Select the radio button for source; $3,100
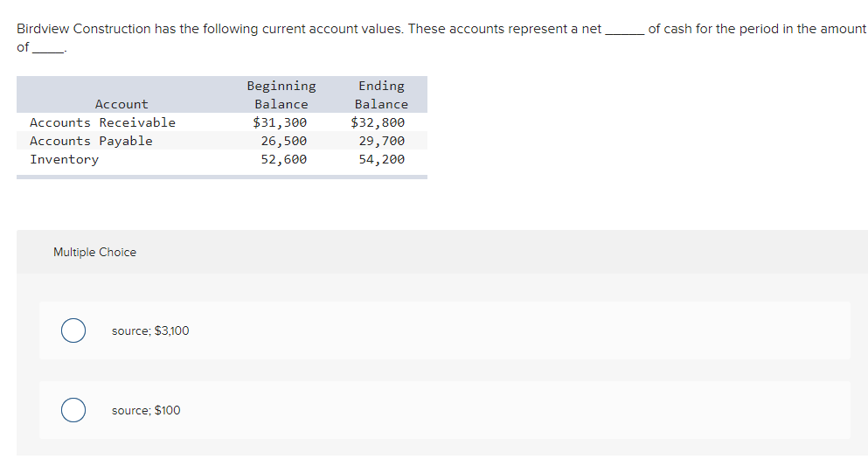The width and height of the screenshot is (868, 466). click(73, 330)
